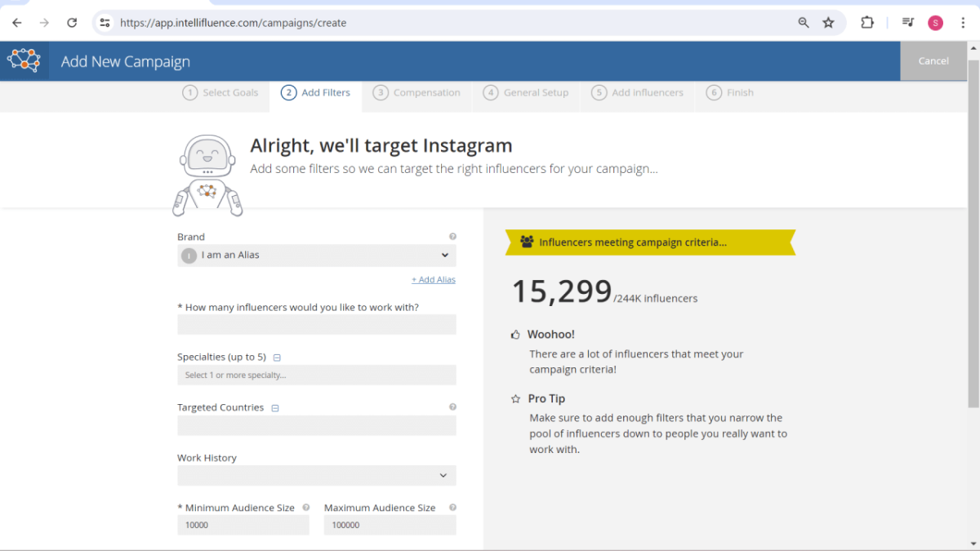This screenshot has width=980, height=551.
Task: Click help icon next to Brand
Action: (452, 237)
